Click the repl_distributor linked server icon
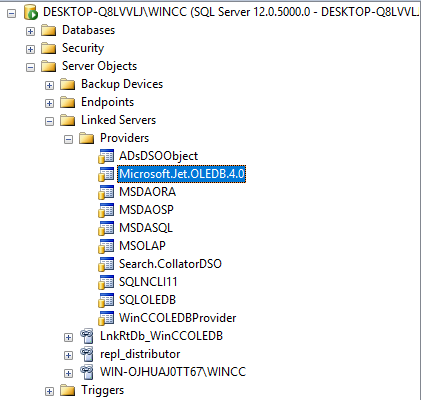The height and width of the screenshot is (400, 421). pyautogui.click(x=87, y=354)
